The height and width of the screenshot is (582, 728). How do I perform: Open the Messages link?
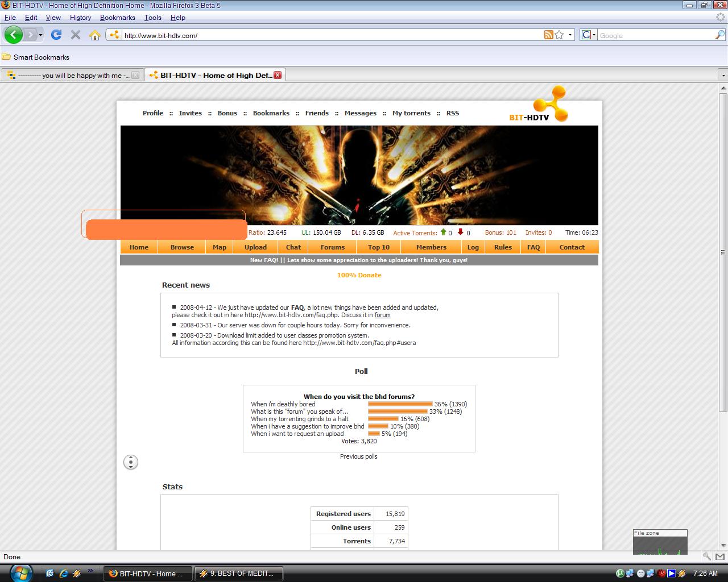pyautogui.click(x=361, y=113)
